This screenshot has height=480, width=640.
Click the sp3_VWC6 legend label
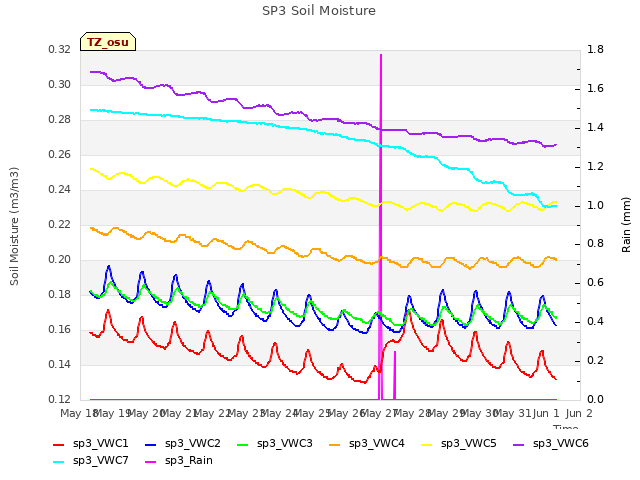(560, 443)
